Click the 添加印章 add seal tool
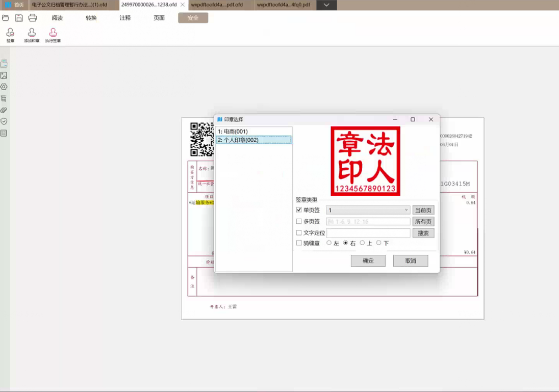This screenshot has width=559, height=392. tap(32, 35)
